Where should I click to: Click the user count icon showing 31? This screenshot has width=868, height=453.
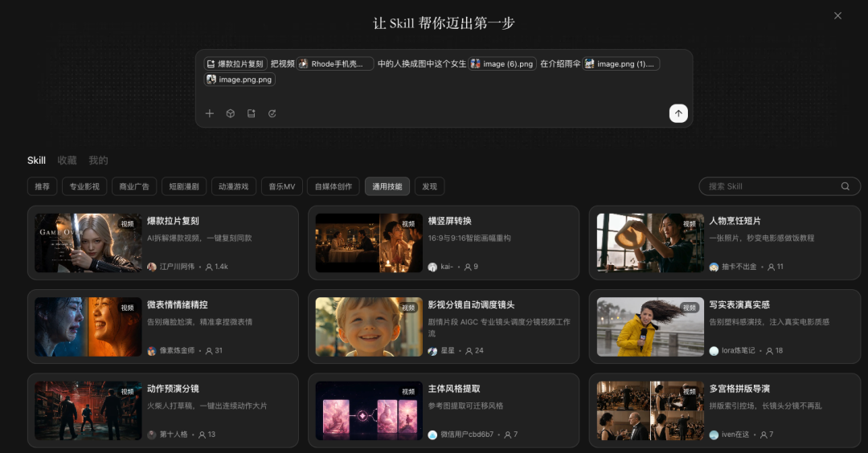209,351
